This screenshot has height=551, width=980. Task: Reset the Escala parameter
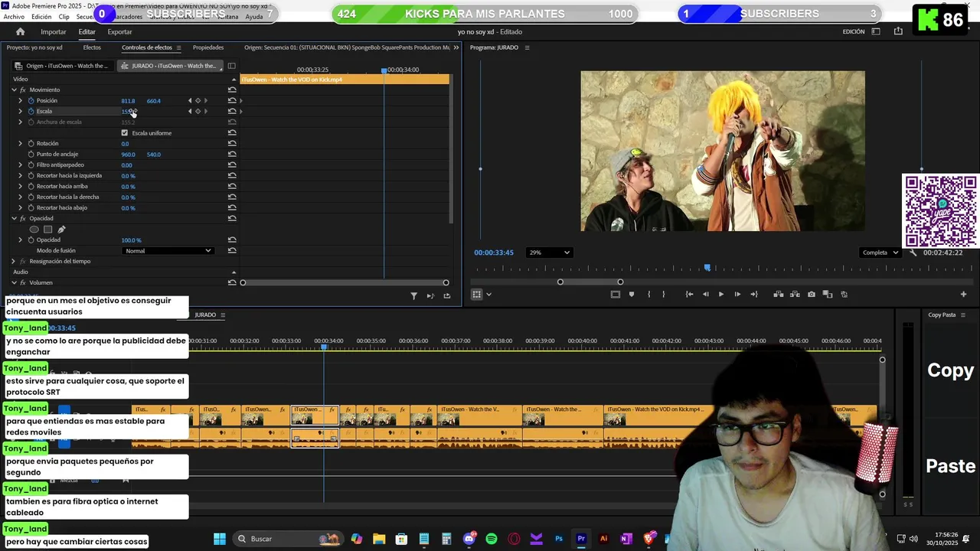tap(232, 111)
